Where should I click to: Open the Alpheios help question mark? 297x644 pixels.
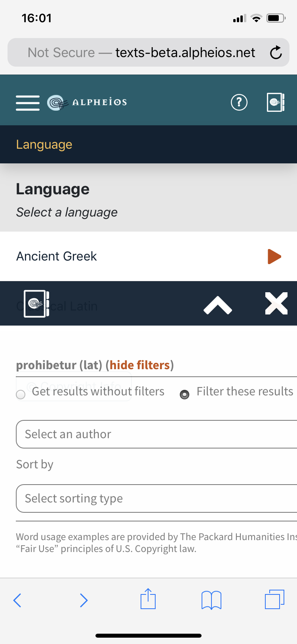239,102
